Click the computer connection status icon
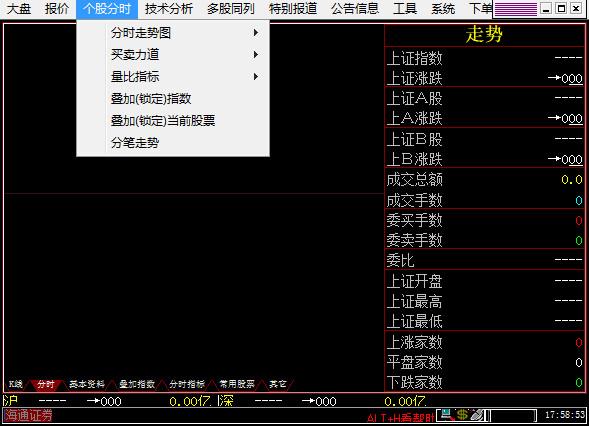The width and height of the screenshot is (589, 426). pyautogui.click(x=447, y=415)
